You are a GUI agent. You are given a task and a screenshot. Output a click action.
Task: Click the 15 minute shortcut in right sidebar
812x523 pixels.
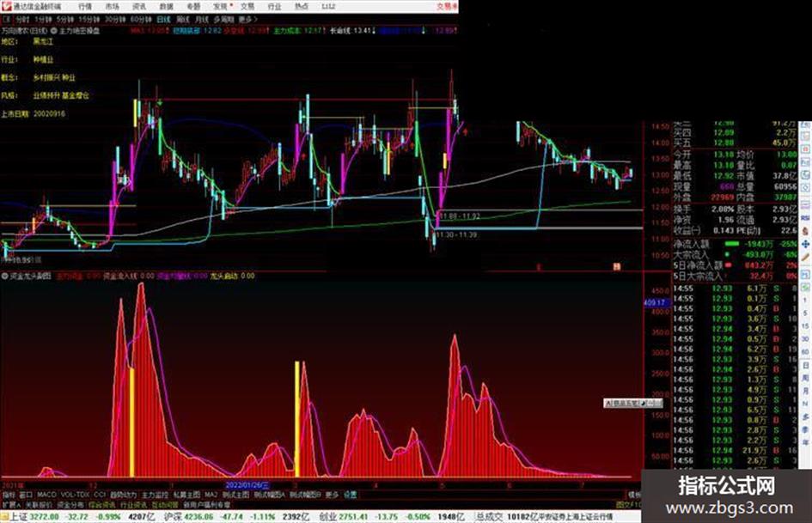(x=806, y=326)
